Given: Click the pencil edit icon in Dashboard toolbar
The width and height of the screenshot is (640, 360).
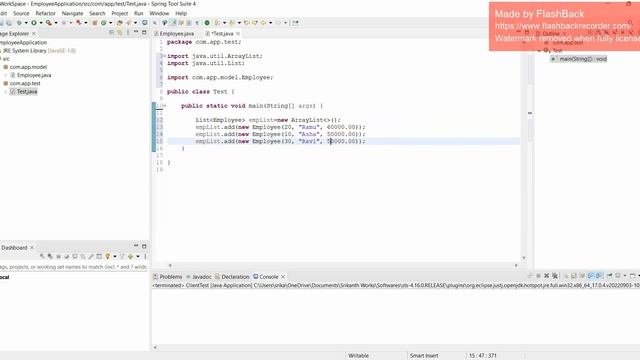Looking at the screenshot, I should [91, 256].
